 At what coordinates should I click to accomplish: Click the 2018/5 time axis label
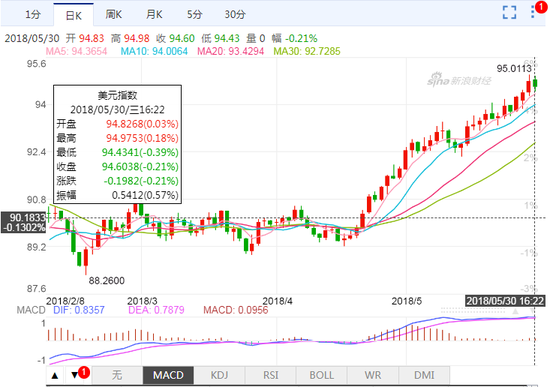click(x=407, y=301)
